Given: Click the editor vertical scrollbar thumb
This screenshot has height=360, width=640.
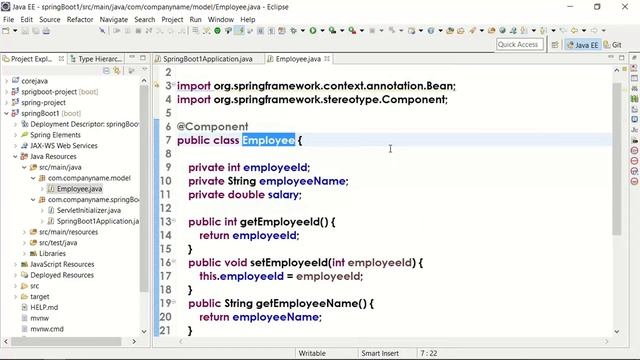Looking at the screenshot, I should tap(616, 158).
